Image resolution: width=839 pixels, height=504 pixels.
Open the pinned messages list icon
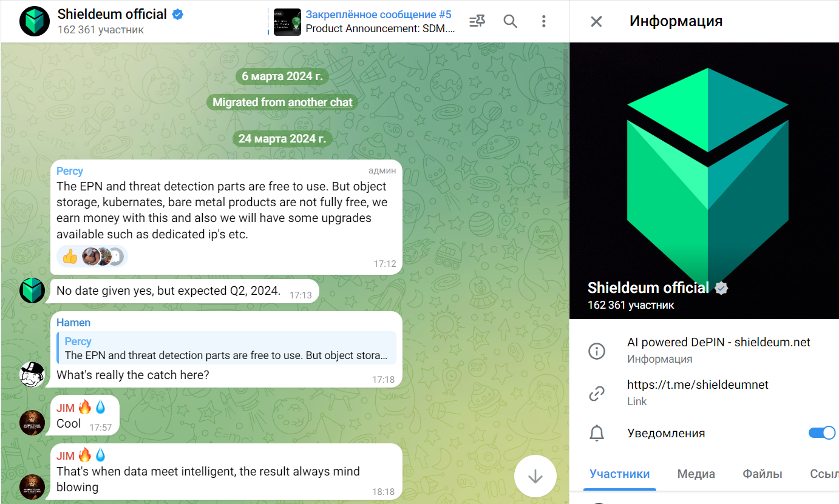coord(477,22)
